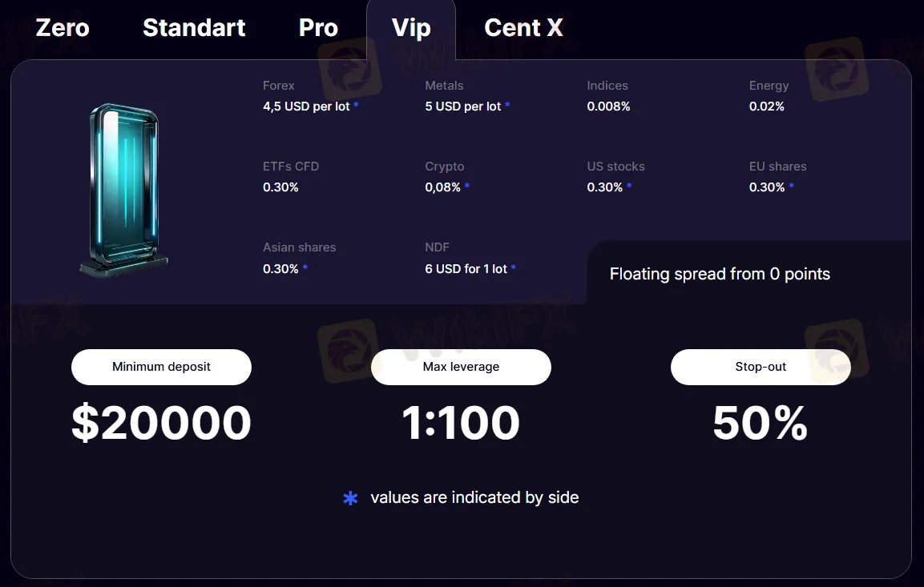Click the asterisk next to Metals commission
924x587 pixels.
tap(507, 106)
